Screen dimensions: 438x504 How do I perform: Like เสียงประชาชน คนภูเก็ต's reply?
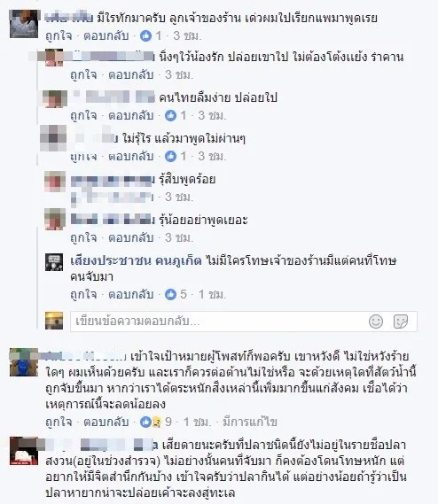coord(83,294)
